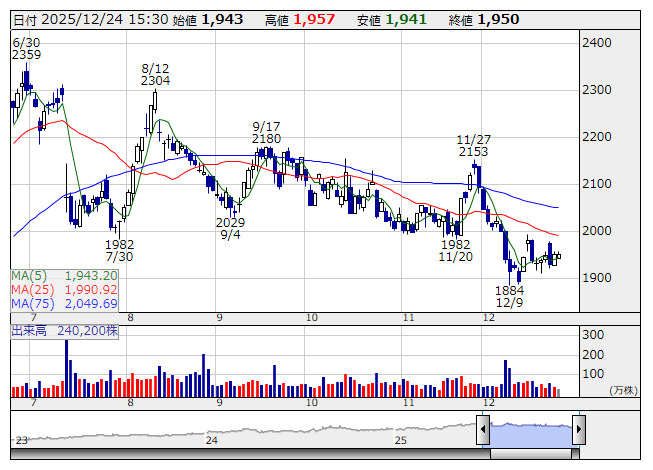
Task: Click the 9/4 low label 2029
Action: (230, 222)
